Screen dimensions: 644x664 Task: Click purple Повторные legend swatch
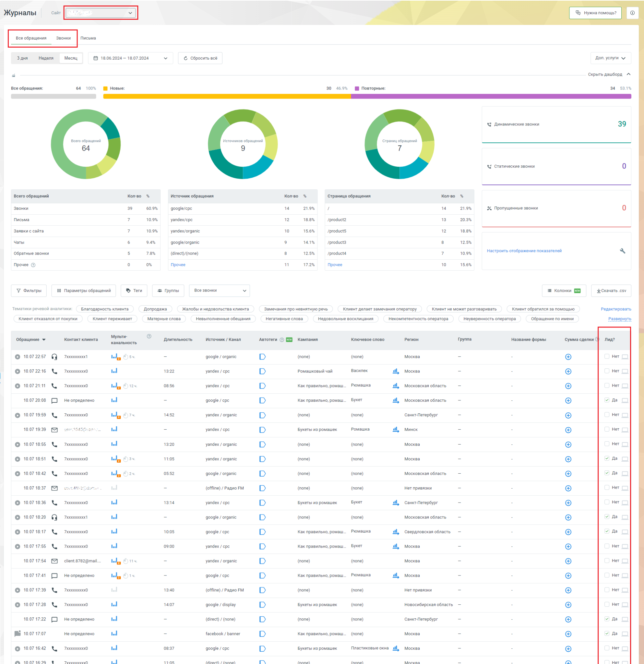(x=357, y=89)
